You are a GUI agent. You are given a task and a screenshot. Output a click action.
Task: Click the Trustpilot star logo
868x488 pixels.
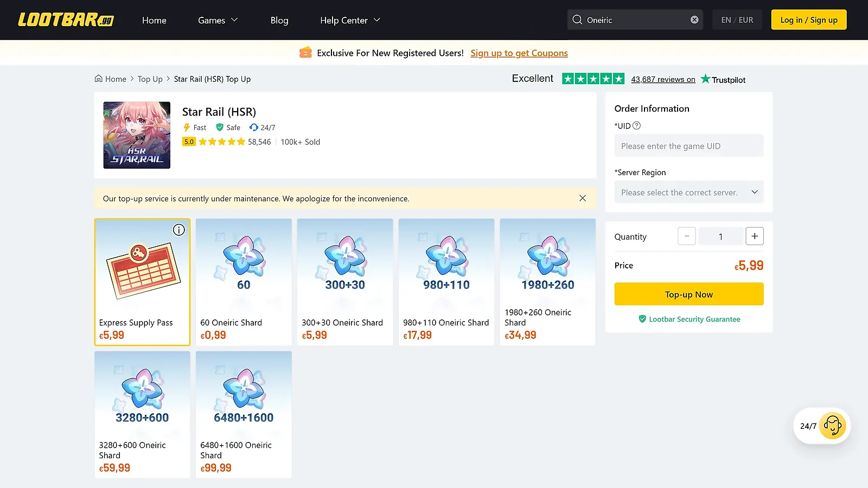tap(705, 79)
